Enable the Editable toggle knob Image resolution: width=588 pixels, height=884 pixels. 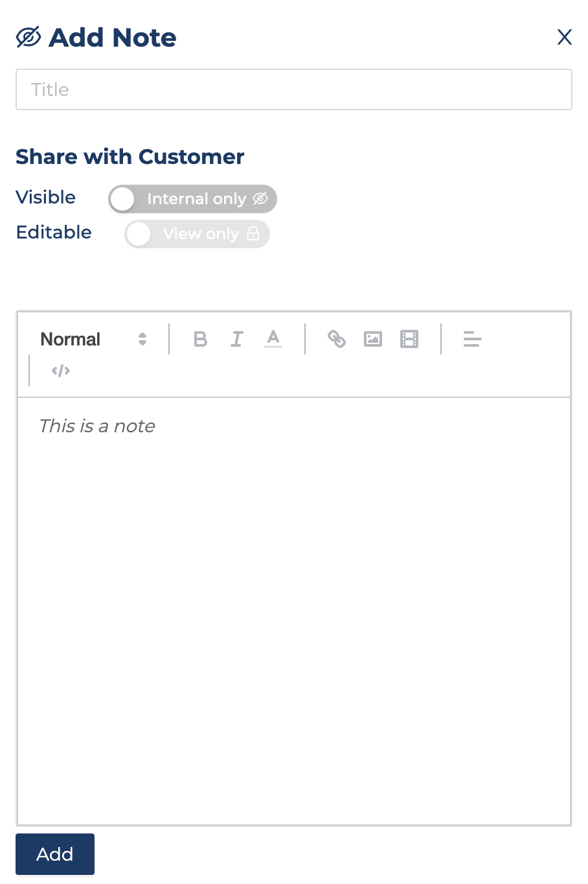coord(139,234)
